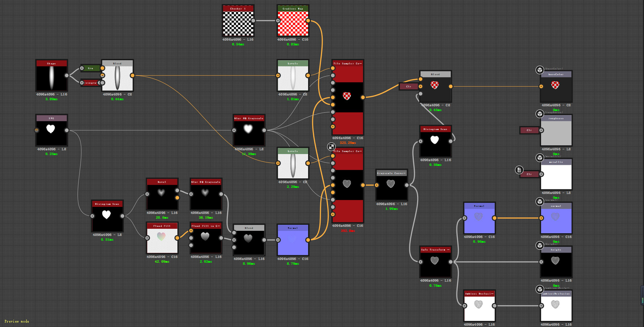Image resolution: width=644 pixels, height=327 pixels.
Task: Select the Clr node feeding the checkered-heart Blend
Action: point(409,86)
